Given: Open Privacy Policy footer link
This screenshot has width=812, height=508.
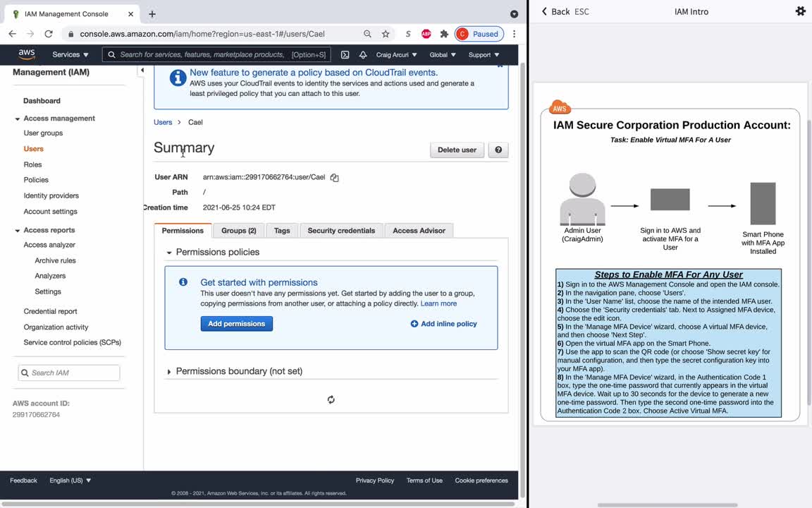Looking at the screenshot, I should pyautogui.click(x=375, y=480).
